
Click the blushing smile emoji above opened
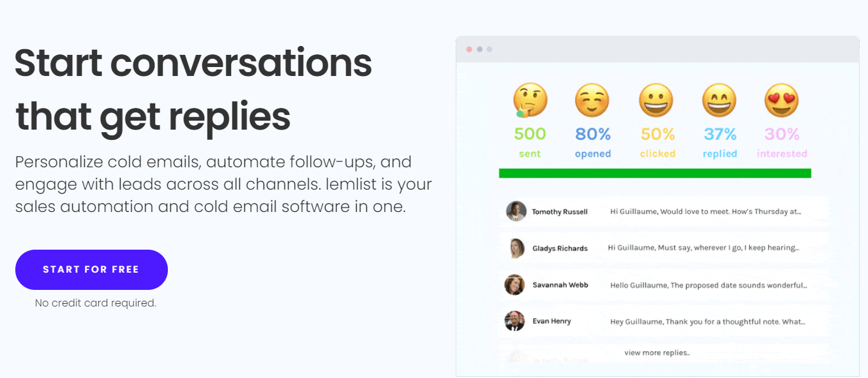click(x=592, y=100)
